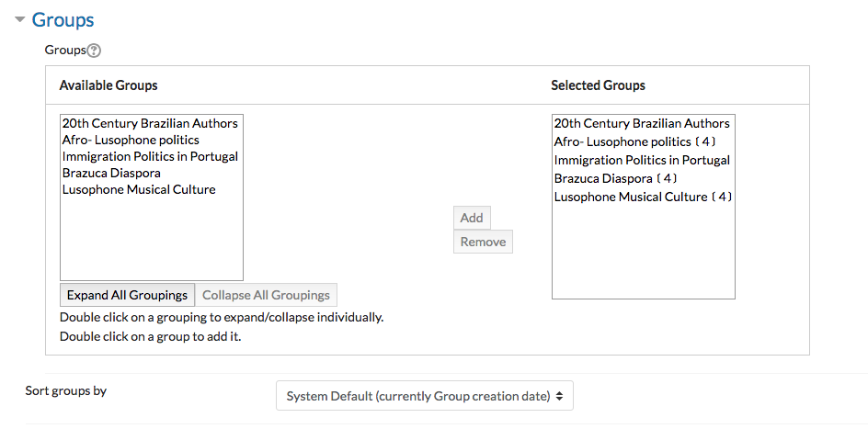Viewport: 868px width, 429px height.
Task: Select 20th Century Brazilian Authors in Available Groups
Action: click(150, 123)
